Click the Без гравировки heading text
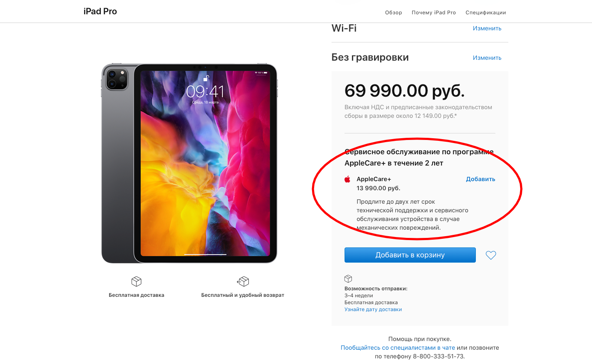592x364 pixels. tap(370, 57)
